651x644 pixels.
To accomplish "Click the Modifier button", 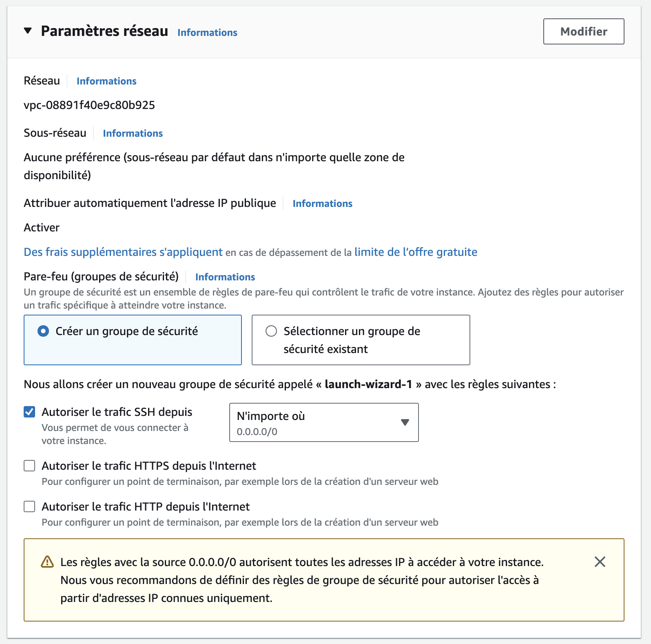I will click(x=583, y=31).
